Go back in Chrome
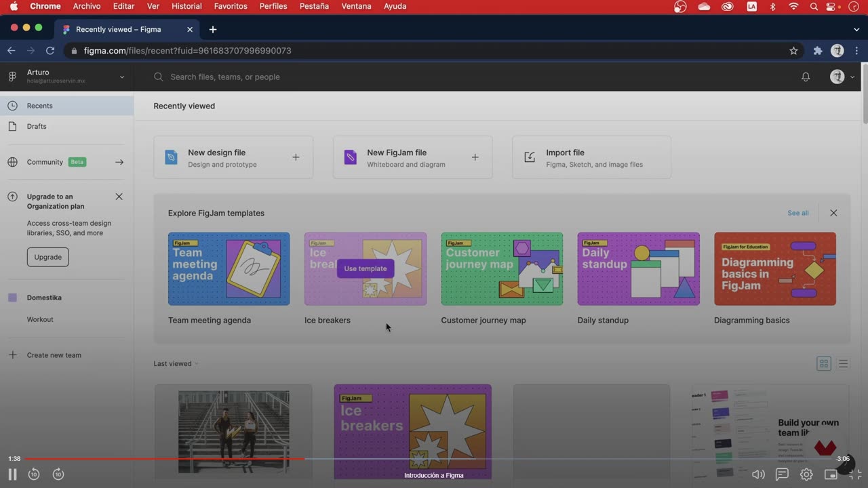The image size is (868, 488). pos(11,51)
